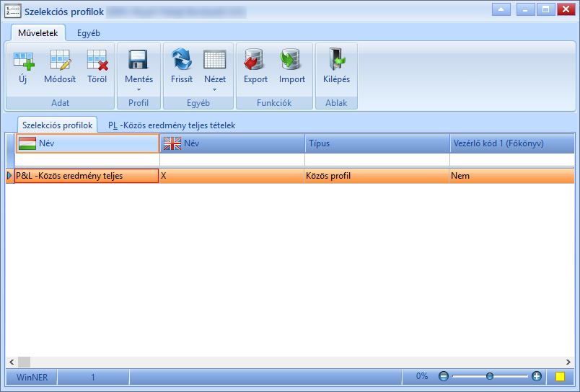Collapse the ribbon with the up arrow
The image size is (580, 392).
point(501,9)
